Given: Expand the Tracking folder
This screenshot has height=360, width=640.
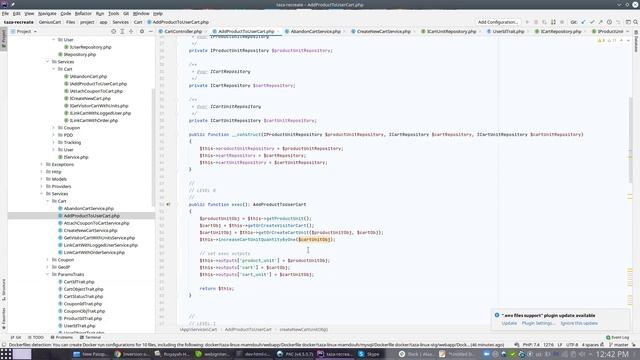Looking at the screenshot, I should 53,142.
